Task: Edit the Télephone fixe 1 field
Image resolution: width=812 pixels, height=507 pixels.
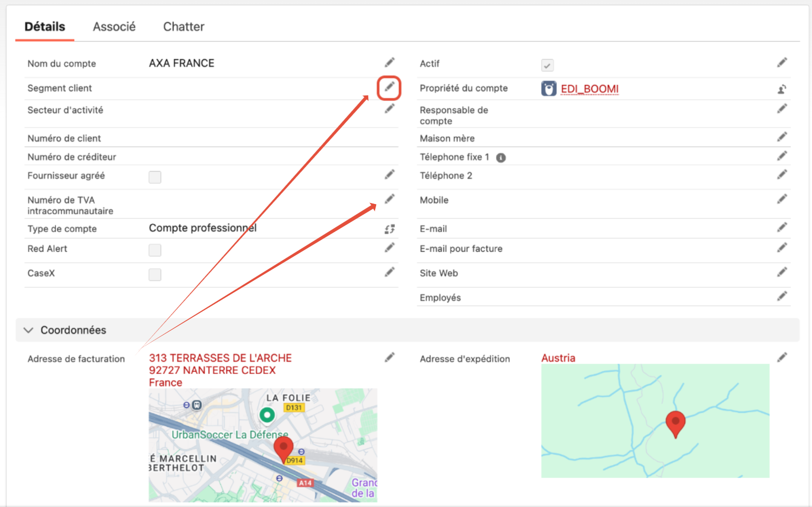Action: pos(782,156)
